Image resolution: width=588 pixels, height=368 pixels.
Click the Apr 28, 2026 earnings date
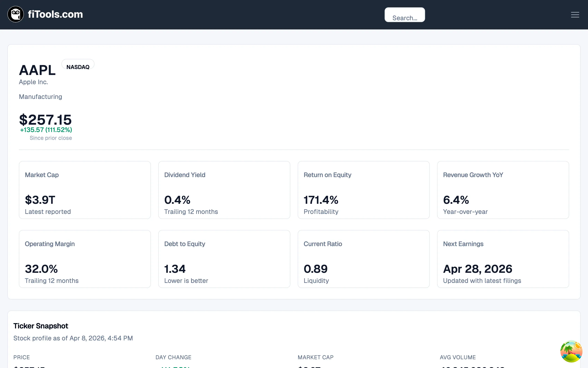(478, 269)
